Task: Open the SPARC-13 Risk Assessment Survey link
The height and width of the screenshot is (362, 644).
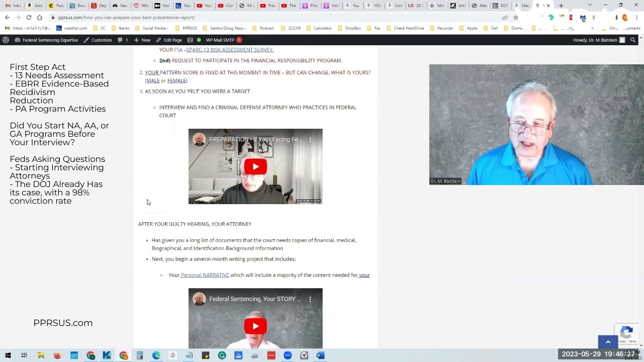Action: click(x=230, y=50)
